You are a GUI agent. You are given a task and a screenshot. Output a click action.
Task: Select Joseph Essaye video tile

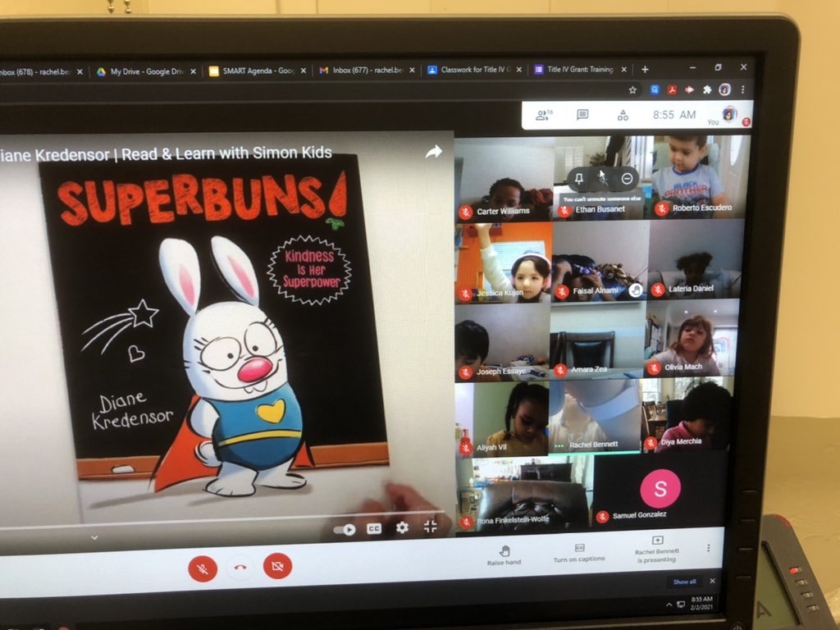503,342
